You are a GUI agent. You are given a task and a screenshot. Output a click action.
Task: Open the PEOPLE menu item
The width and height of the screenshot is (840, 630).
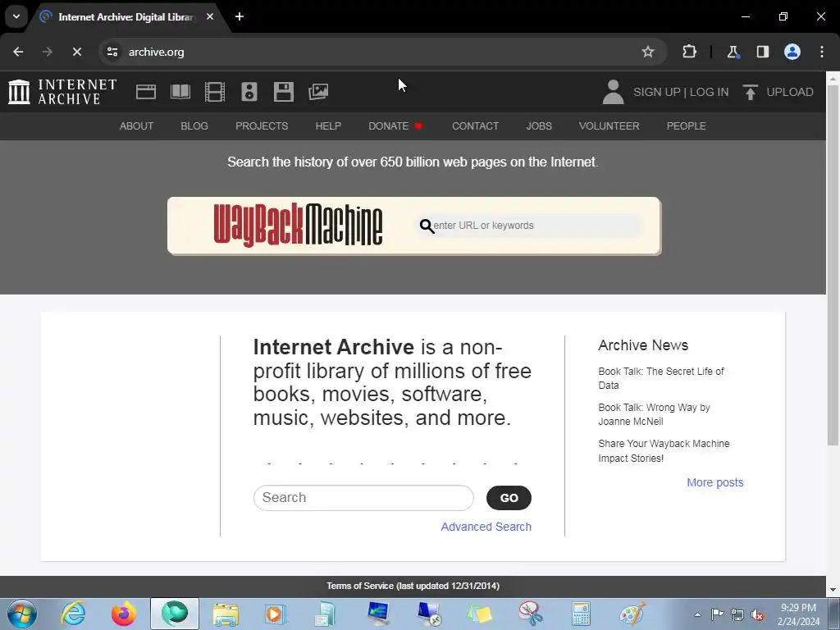pyautogui.click(x=686, y=126)
